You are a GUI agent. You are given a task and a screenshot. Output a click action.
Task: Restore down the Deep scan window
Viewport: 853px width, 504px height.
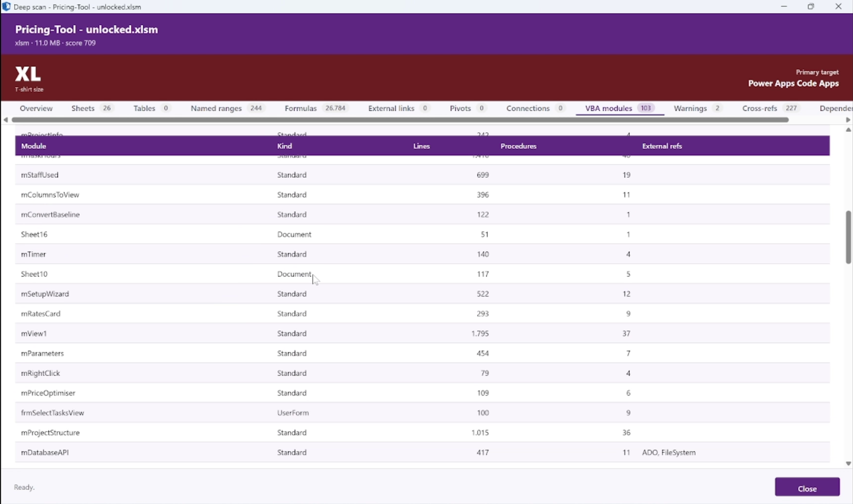[811, 6]
